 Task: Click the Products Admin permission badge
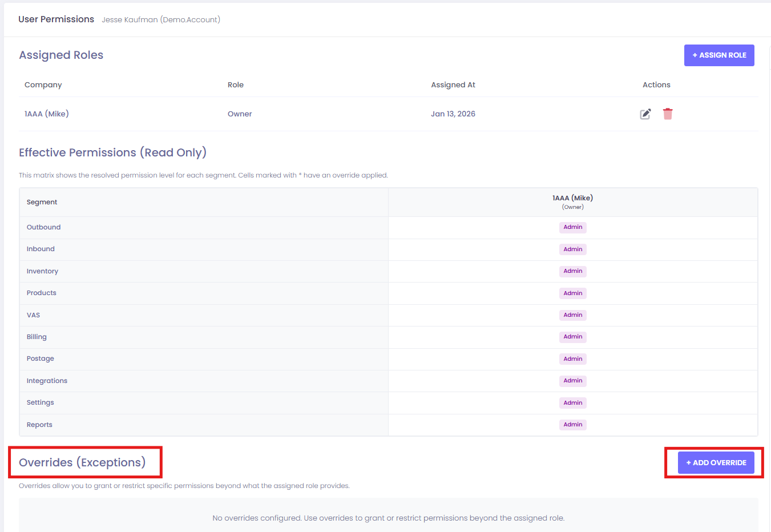coord(572,293)
